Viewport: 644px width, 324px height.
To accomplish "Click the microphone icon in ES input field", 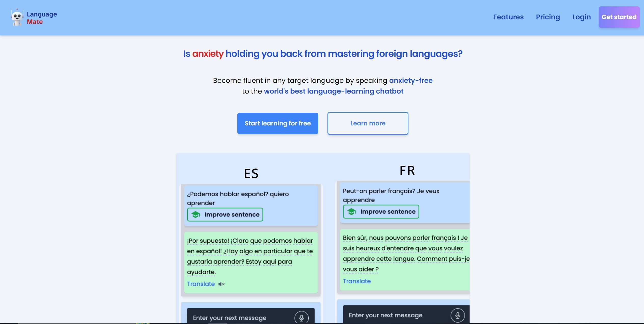I will point(301,317).
